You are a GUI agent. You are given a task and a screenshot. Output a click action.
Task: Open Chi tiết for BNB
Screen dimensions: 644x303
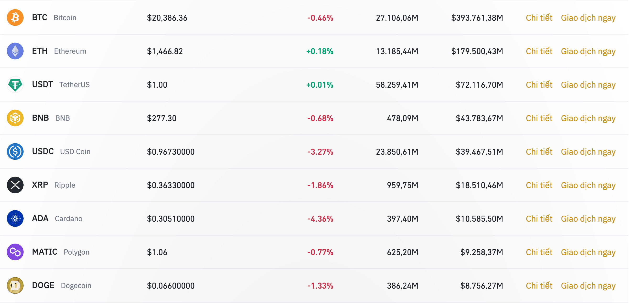tap(539, 118)
